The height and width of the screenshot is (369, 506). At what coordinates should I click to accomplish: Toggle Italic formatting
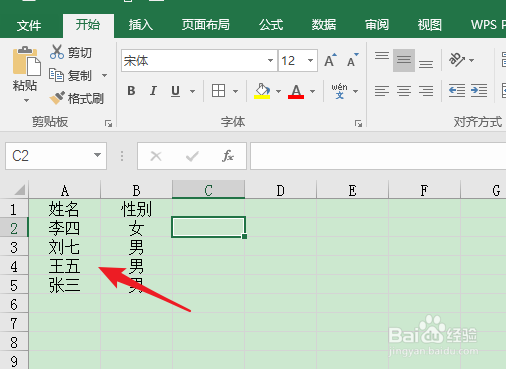(x=153, y=91)
